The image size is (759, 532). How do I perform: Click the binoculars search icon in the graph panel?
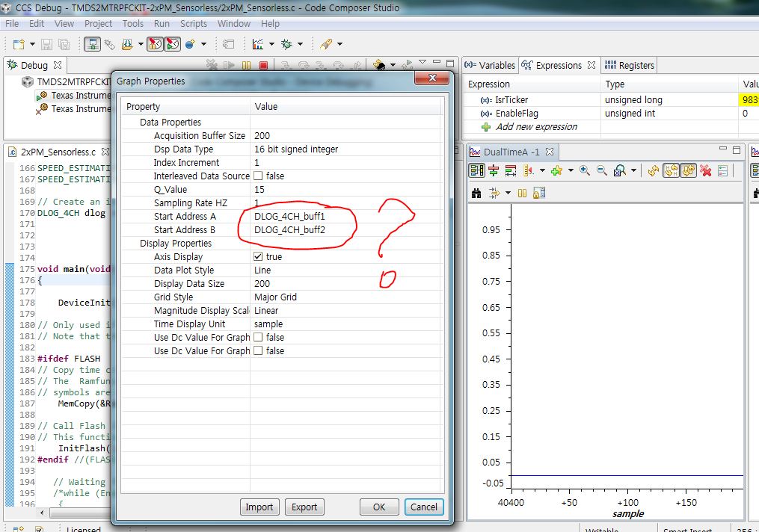[x=476, y=193]
